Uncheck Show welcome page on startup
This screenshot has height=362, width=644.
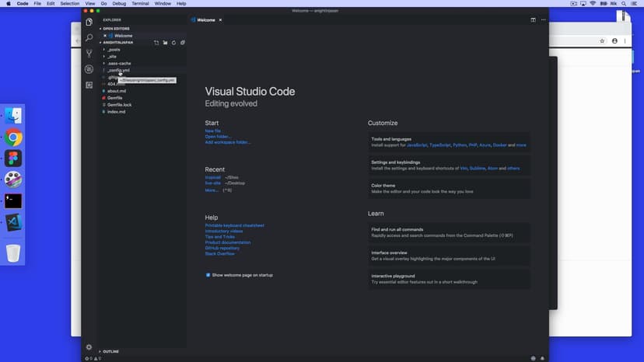[x=208, y=275]
